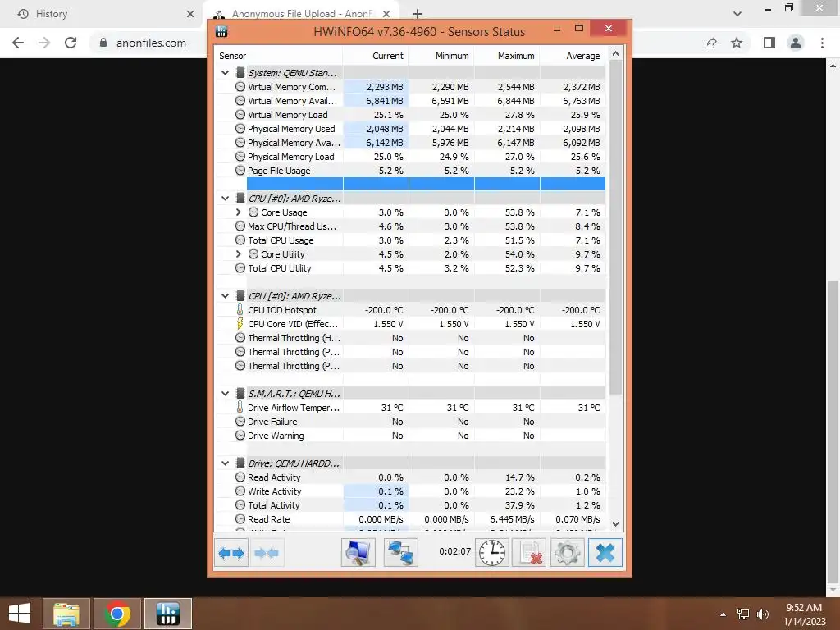Open Chrome tab search dropdown arrow

(737, 14)
